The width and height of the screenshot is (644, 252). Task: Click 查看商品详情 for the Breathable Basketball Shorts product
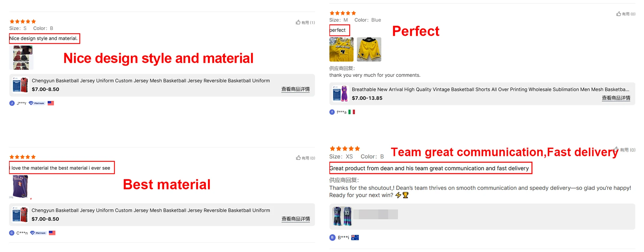(616, 98)
